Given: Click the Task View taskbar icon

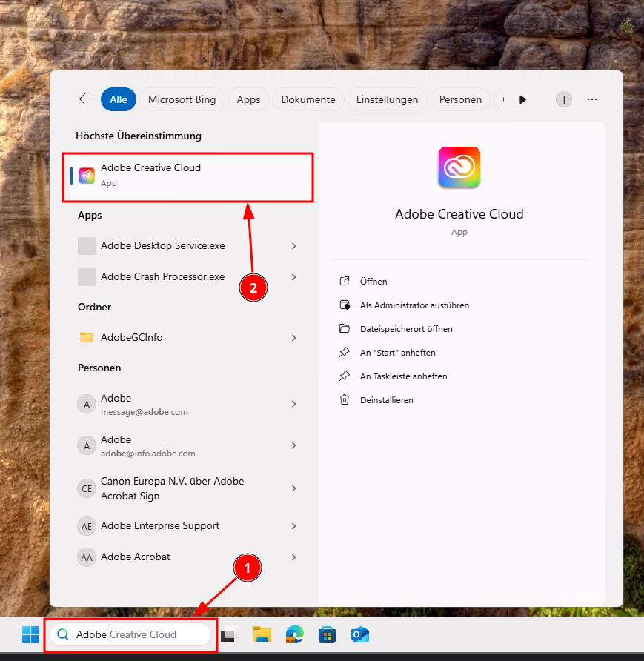Looking at the screenshot, I should (229, 634).
